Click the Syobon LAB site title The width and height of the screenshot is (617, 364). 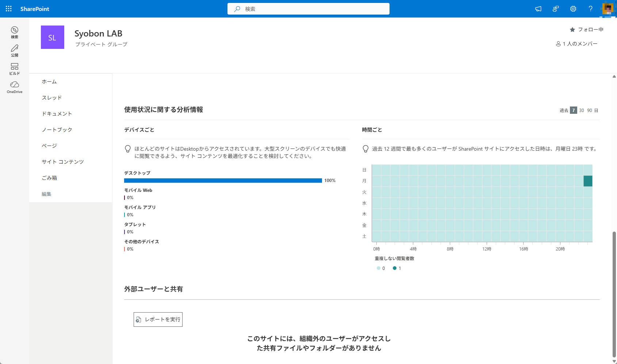click(98, 33)
